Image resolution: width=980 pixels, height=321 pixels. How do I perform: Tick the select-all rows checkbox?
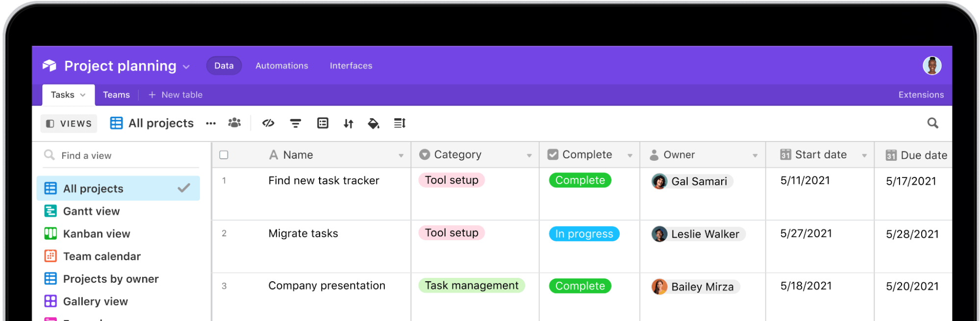(224, 155)
